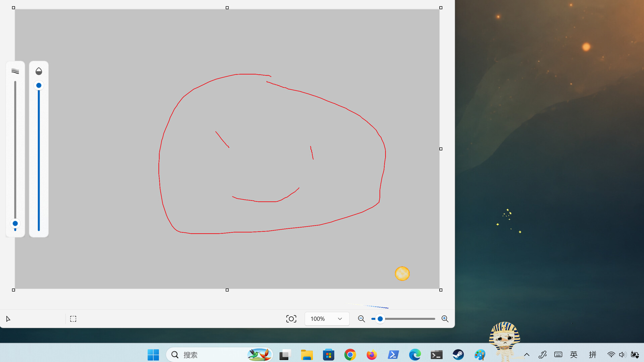
Task: Click the canvas bottom-right corner handle
Action: click(x=441, y=290)
